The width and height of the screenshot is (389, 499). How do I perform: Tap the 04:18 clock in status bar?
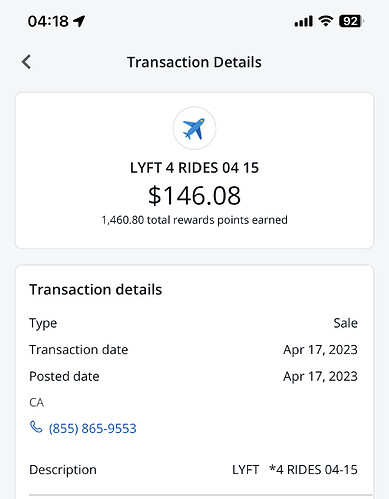pos(48,21)
